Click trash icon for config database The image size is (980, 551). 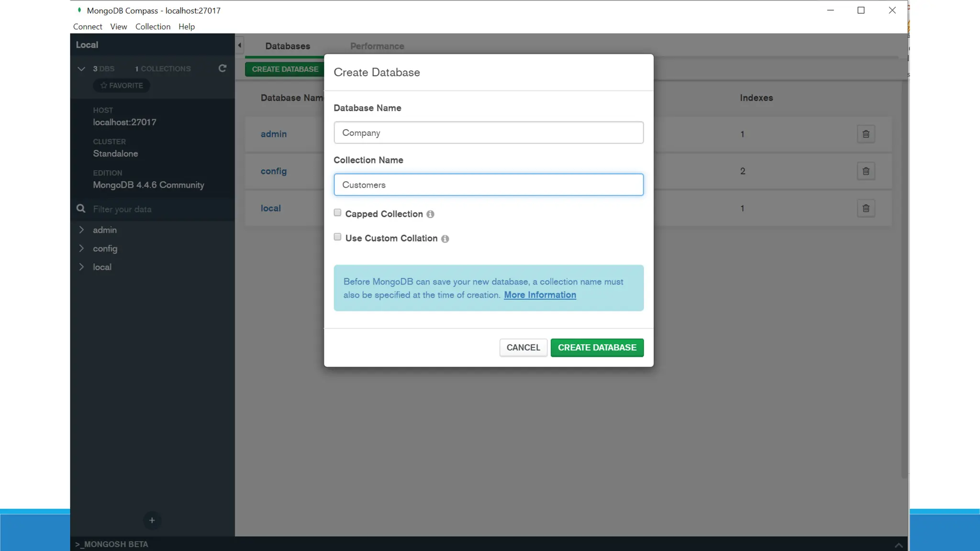coord(866,171)
